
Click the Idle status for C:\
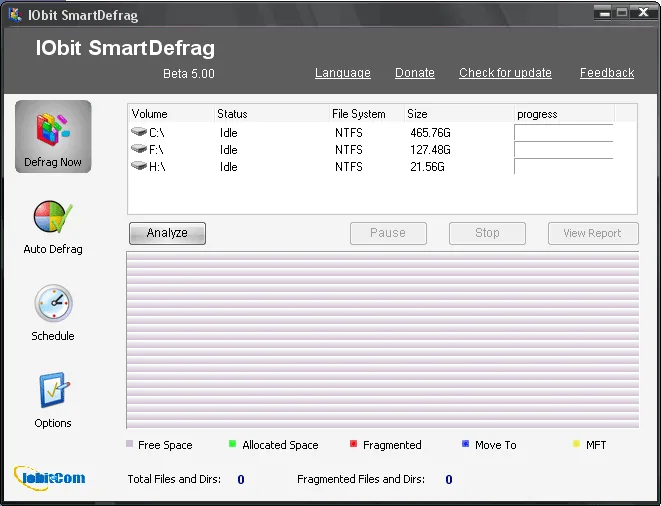[x=228, y=133]
